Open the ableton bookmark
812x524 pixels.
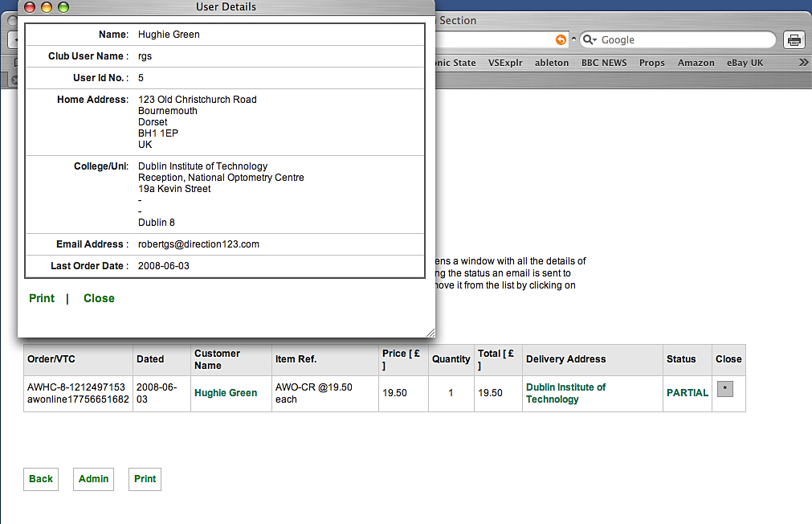click(x=552, y=63)
